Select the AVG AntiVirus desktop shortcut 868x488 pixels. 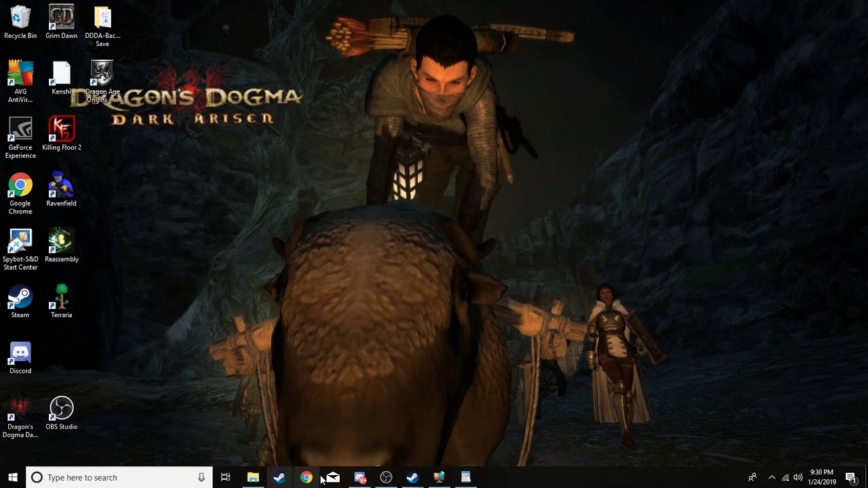click(20, 82)
